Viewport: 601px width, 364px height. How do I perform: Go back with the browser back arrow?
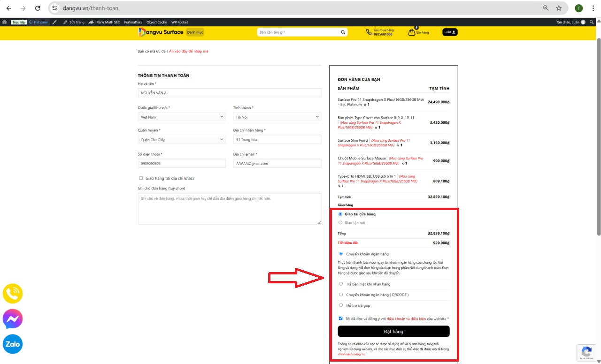click(8, 8)
